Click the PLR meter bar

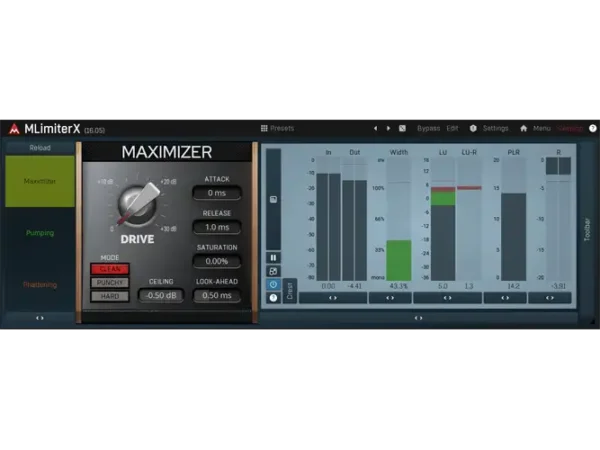[514, 237]
